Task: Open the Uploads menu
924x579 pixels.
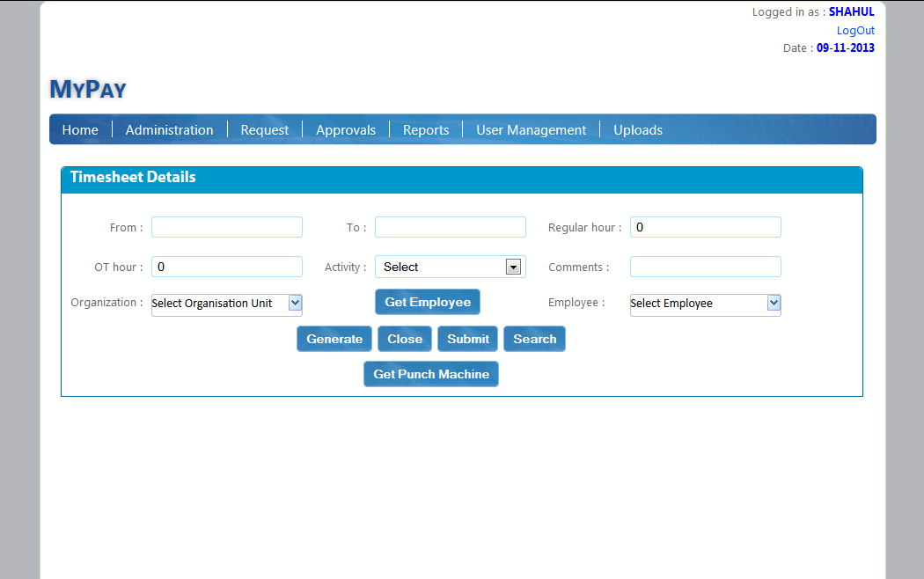Action: 638,130
